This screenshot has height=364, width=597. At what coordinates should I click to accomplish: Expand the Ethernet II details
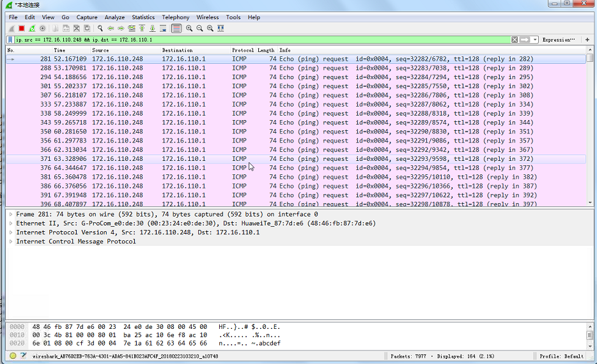tap(11, 224)
